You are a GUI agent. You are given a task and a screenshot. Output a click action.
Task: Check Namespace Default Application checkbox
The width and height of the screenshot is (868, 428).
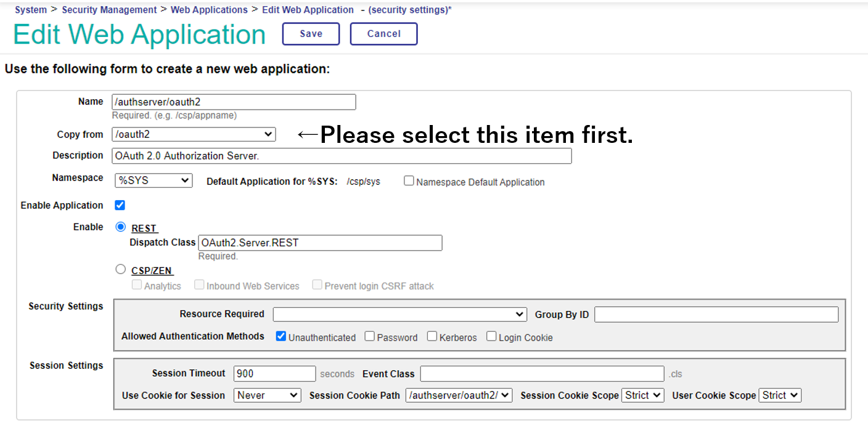[409, 181]
